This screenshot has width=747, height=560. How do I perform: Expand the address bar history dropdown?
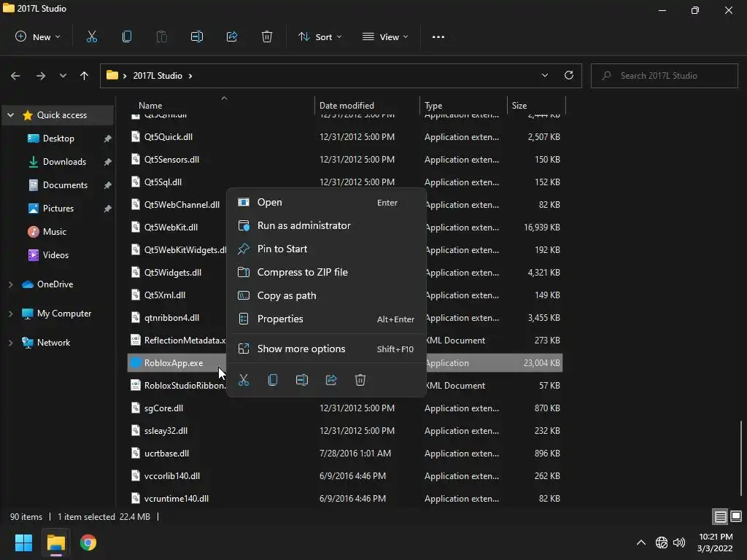[544, 75]
